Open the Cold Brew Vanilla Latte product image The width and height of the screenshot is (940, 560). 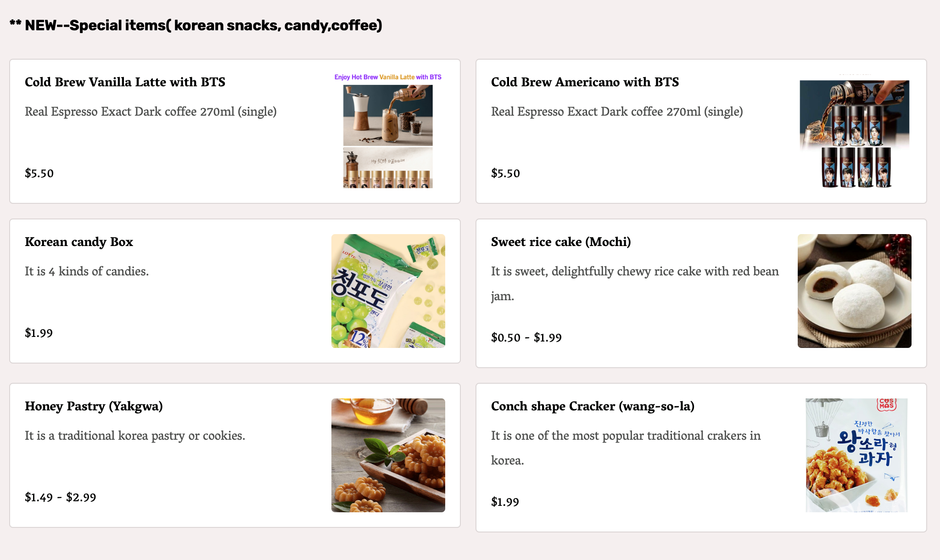pos(388,131)
